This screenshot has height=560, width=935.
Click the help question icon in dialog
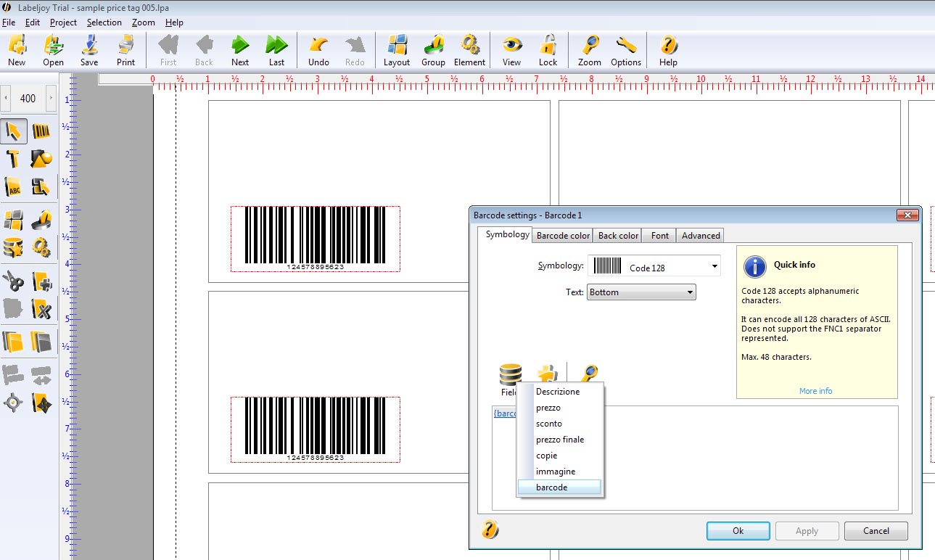point(490,530)
